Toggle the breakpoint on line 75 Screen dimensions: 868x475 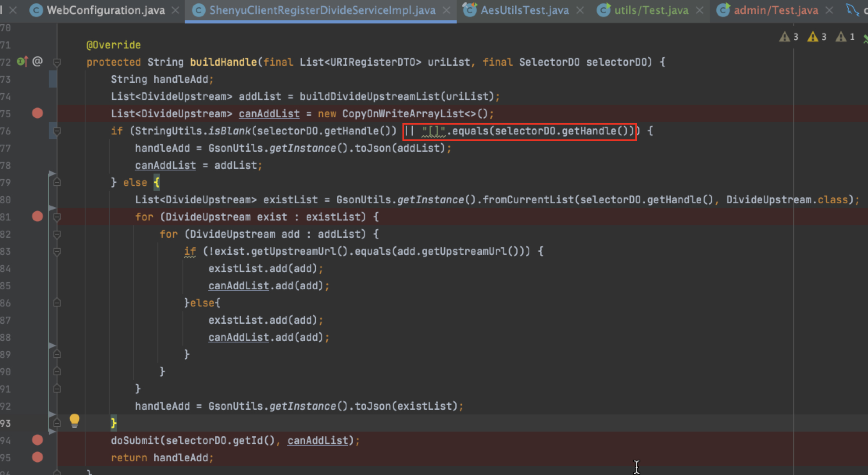click(38, 113)
